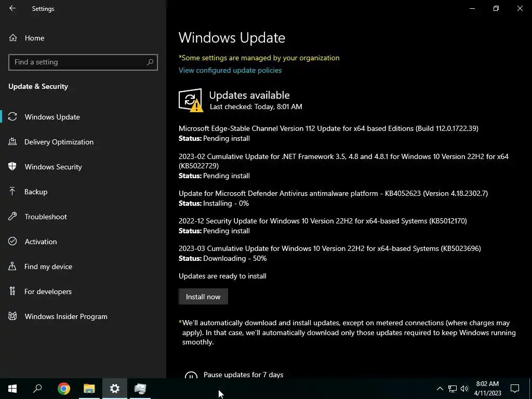Click Last checked: Today, 8:01 AM text
This screenshot has height=399, width=532.
[256, 107]
